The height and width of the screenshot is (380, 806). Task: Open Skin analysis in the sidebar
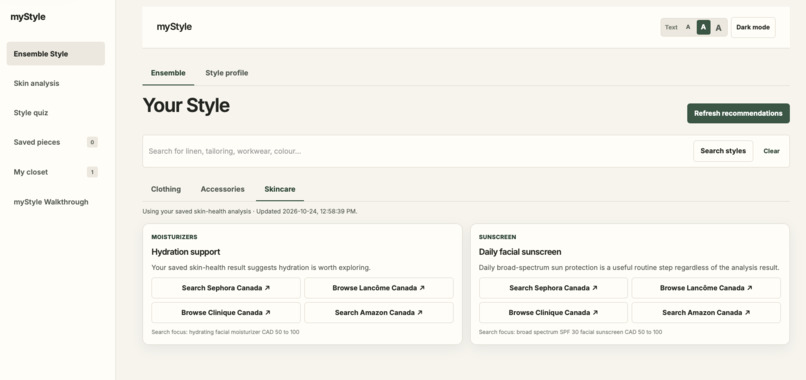[56, 83]
